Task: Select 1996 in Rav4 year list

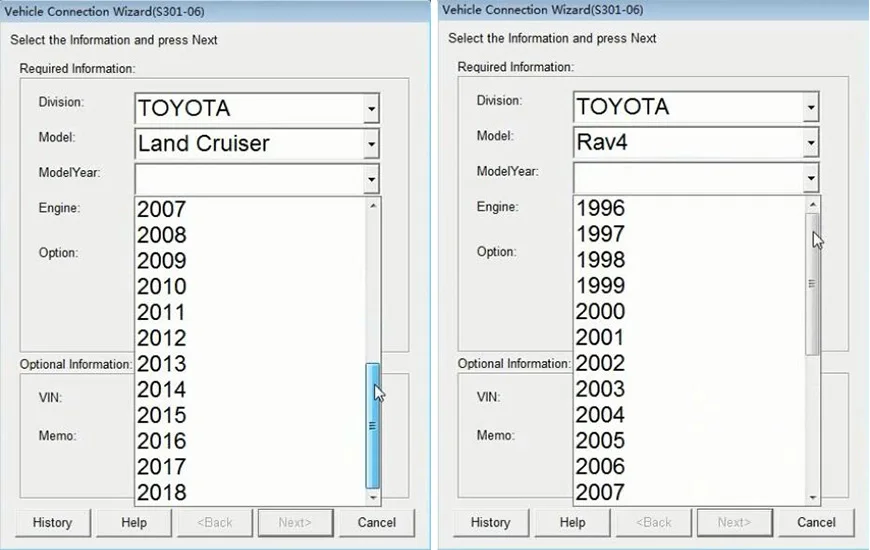Action: 689,208
